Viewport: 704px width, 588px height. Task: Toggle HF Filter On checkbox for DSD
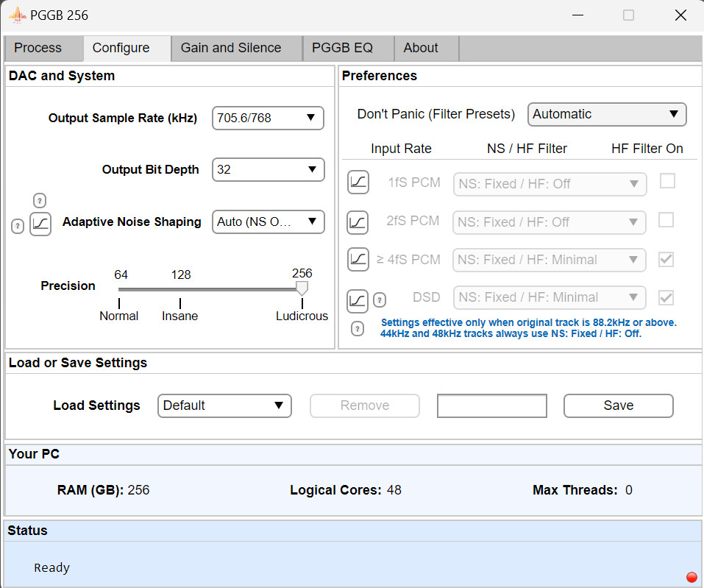point(667,297)
